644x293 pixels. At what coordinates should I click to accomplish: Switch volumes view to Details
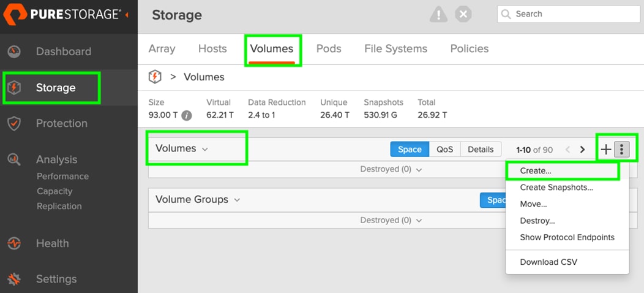pyautogui.click(x=481, y=149)
